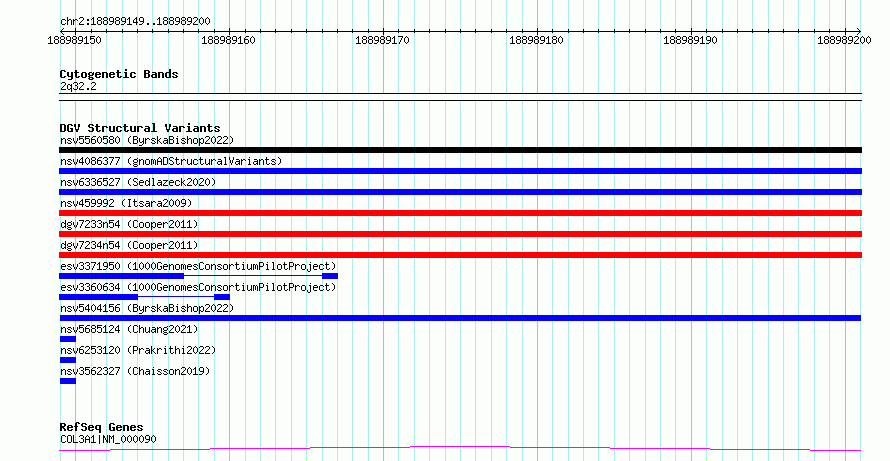Viewport: 890px width, 461px height.
Task: Select the black nsv5560580 variant bar
Action: 460,150
